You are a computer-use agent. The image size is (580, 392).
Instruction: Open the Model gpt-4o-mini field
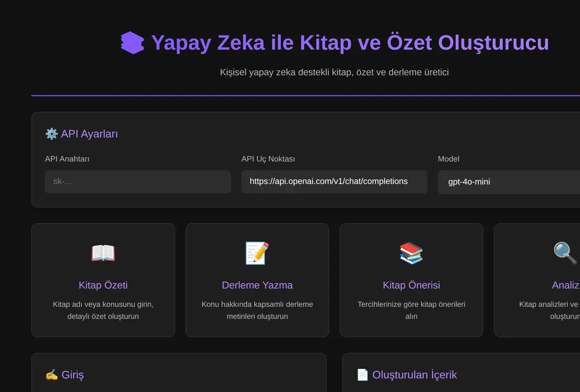coord(509,182)
